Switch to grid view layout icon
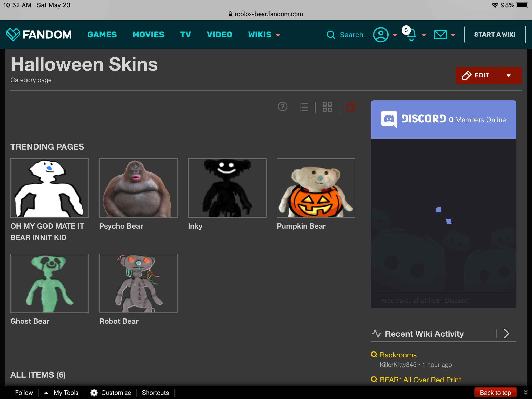Viewport: 532px width, 399px height. click(327, 107)
